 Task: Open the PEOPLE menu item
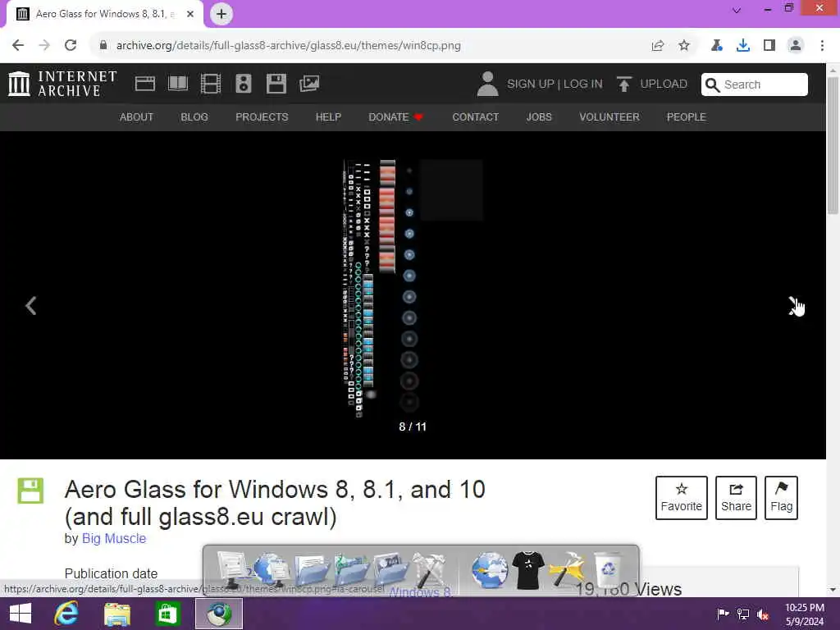pyautogui.click(x=687, y=116)
